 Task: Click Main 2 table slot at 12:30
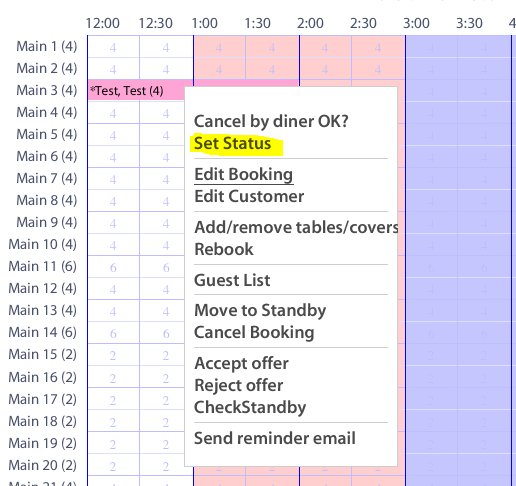coord(166,69)
